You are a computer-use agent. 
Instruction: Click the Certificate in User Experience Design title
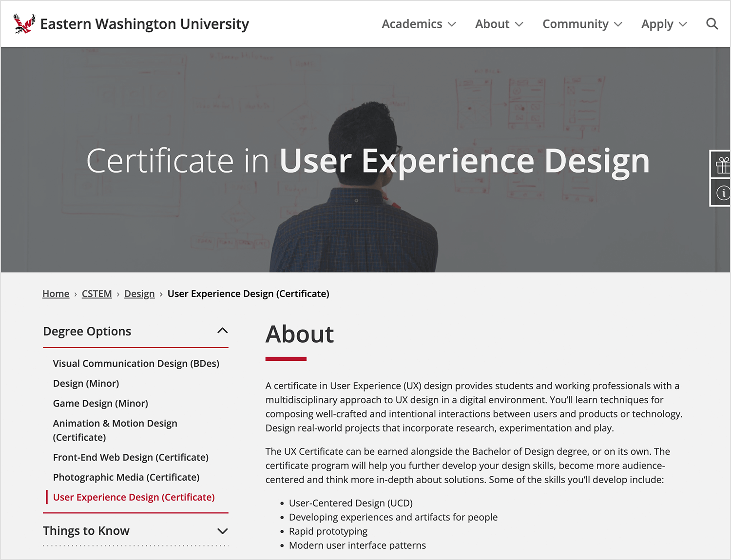368,161
